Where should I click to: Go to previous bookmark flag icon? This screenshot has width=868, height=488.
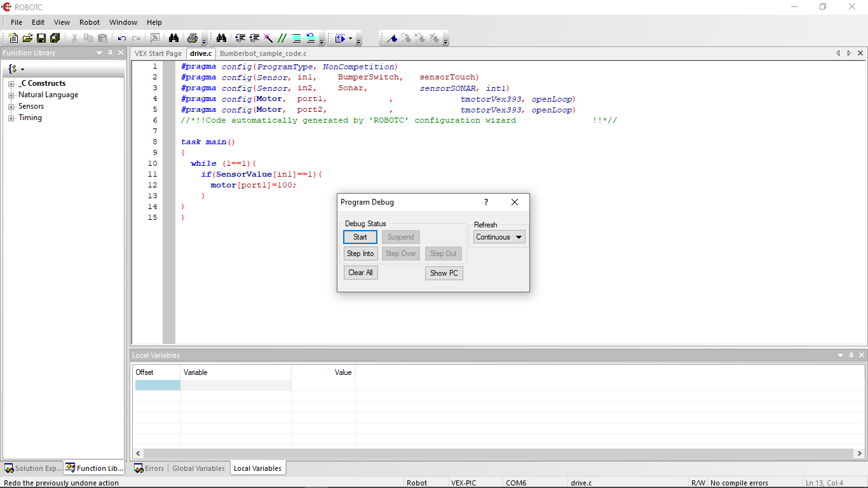pyautogui.click(x=420, y=38)
